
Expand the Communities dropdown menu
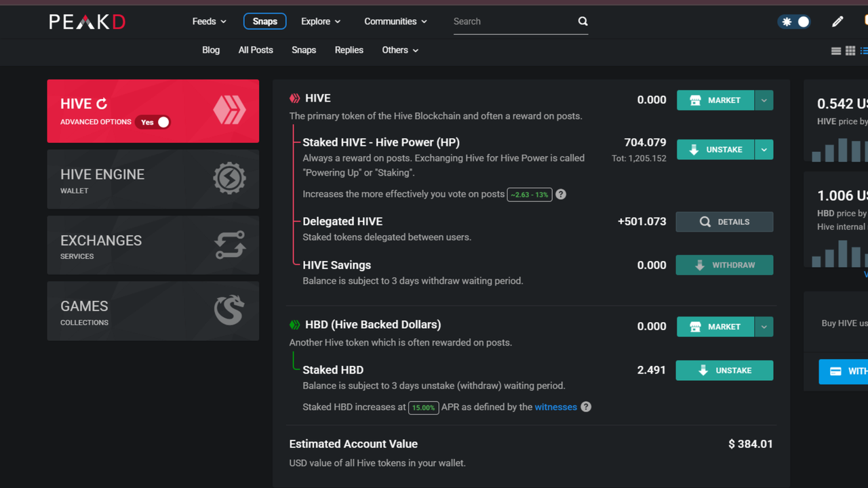(396, 22)
